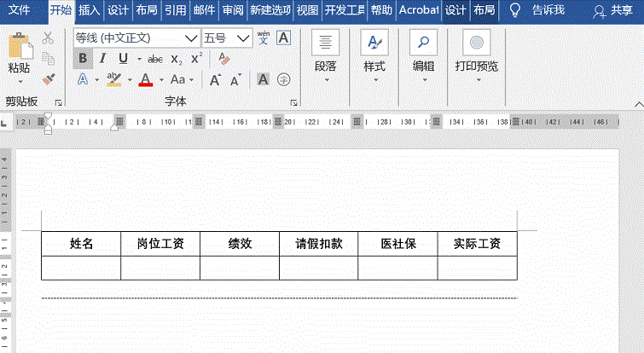The height and width of the screenshot is (353, 644).
Task: Switch to the 邮件 Mailings tab
Action: point(204,10)
